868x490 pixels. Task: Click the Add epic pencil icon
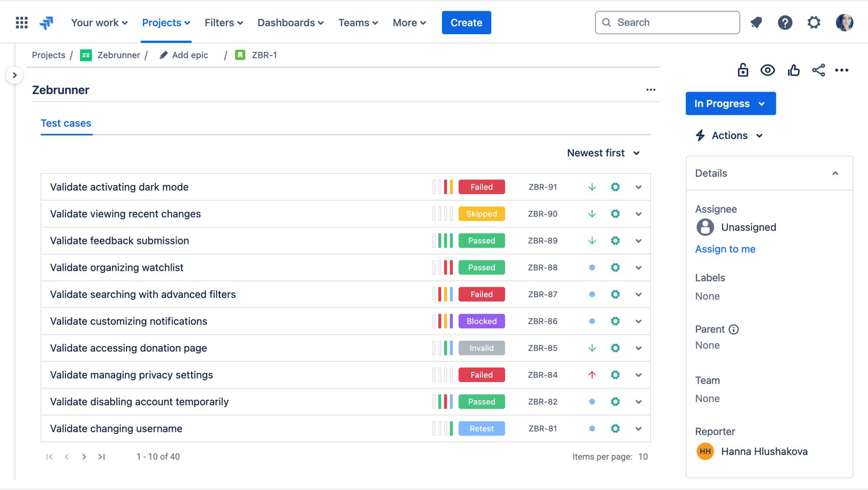click(x=163, y=55)
